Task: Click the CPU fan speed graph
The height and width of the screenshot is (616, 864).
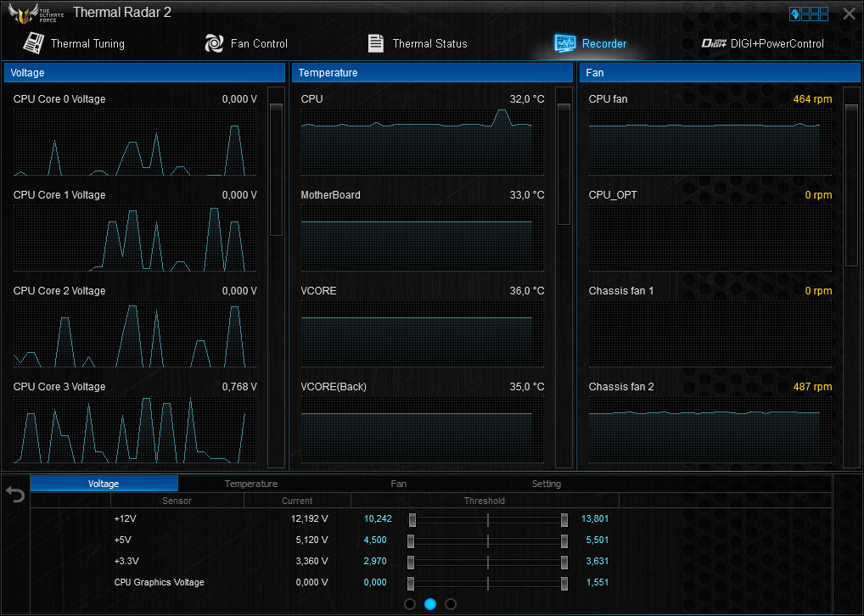Action: (710, 142)
